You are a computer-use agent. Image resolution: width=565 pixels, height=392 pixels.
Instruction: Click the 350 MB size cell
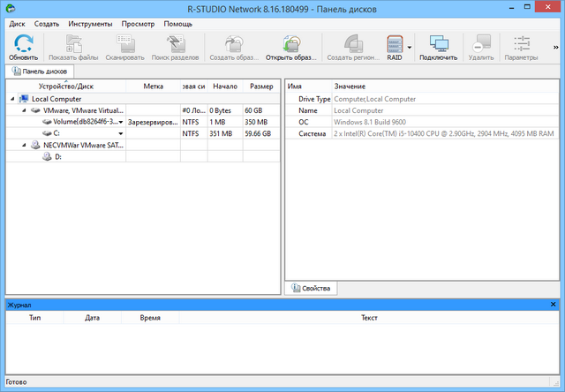[x=261, y=122]
